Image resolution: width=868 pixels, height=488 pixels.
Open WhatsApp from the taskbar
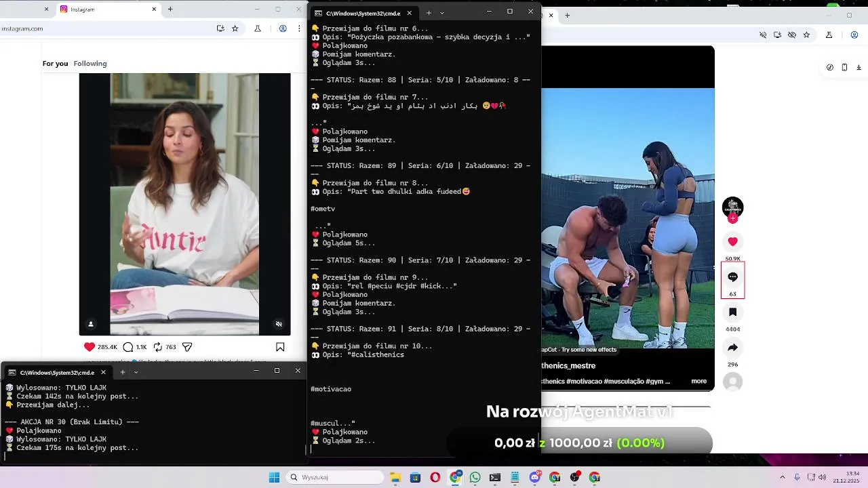click(x=475, y=477)
